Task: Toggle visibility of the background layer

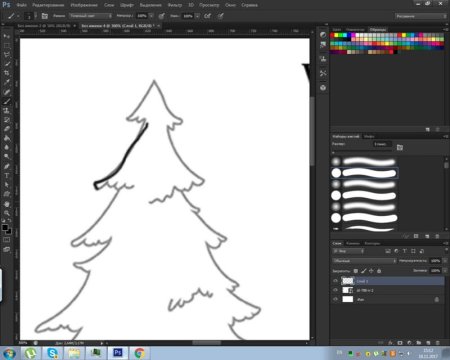Action: click(x=335, y=299)
